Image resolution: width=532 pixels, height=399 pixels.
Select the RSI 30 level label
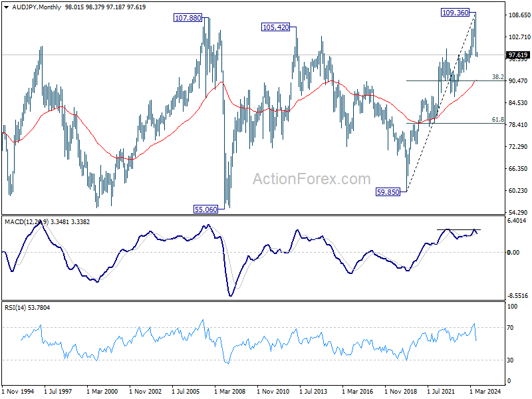click(x=510, y=360)
